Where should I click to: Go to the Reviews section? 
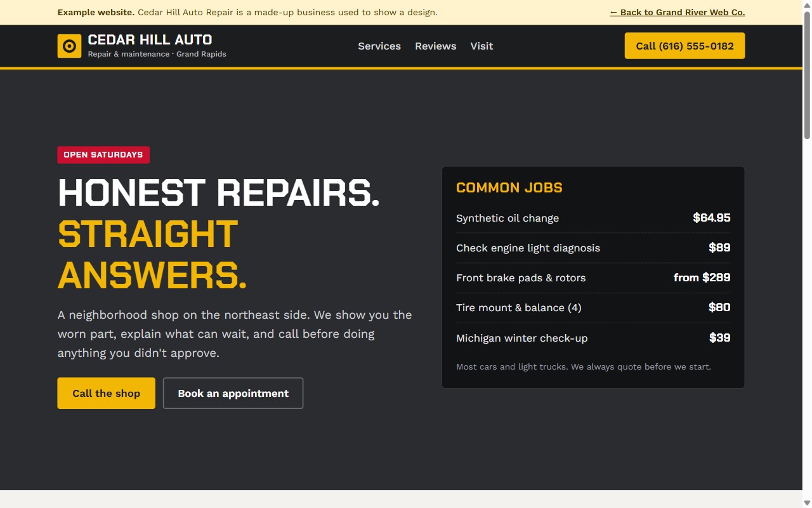tap(436, 46)
